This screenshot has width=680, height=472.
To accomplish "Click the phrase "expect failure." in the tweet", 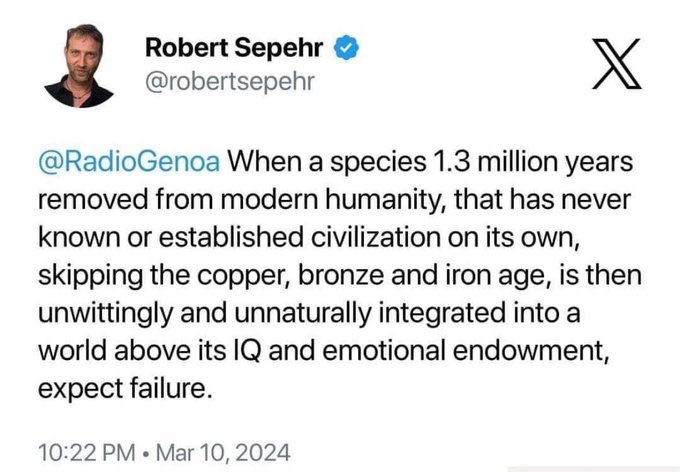I will [126, 389].
